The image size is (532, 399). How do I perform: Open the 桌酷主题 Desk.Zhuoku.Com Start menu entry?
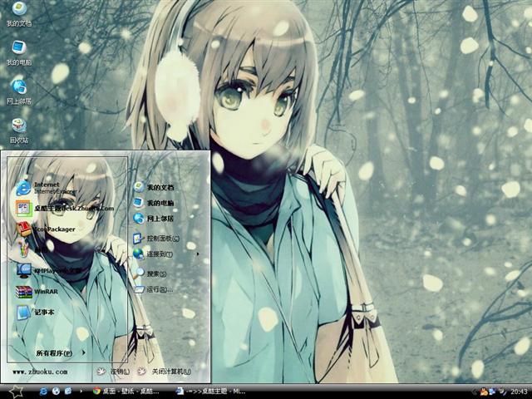[65, 209]
